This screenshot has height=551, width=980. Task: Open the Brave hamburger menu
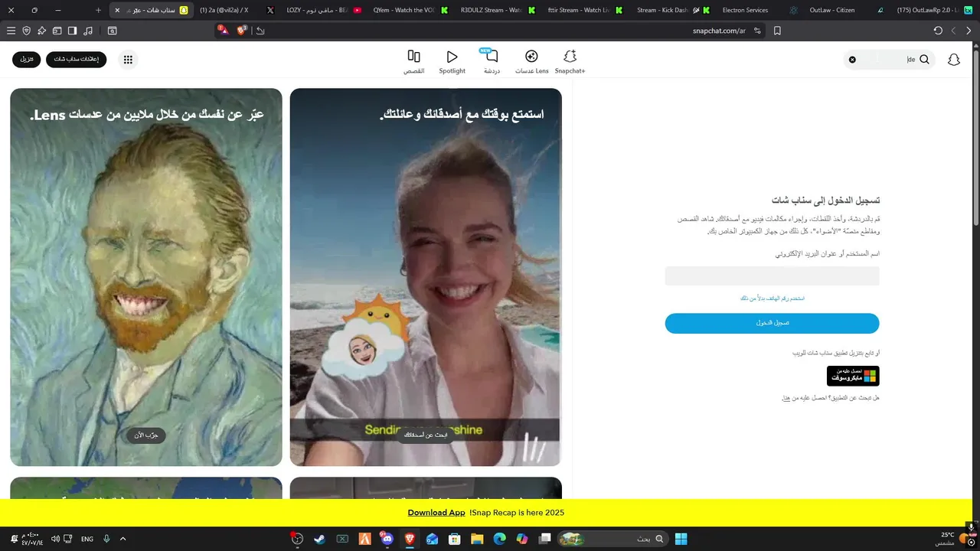tap(11, 31)
